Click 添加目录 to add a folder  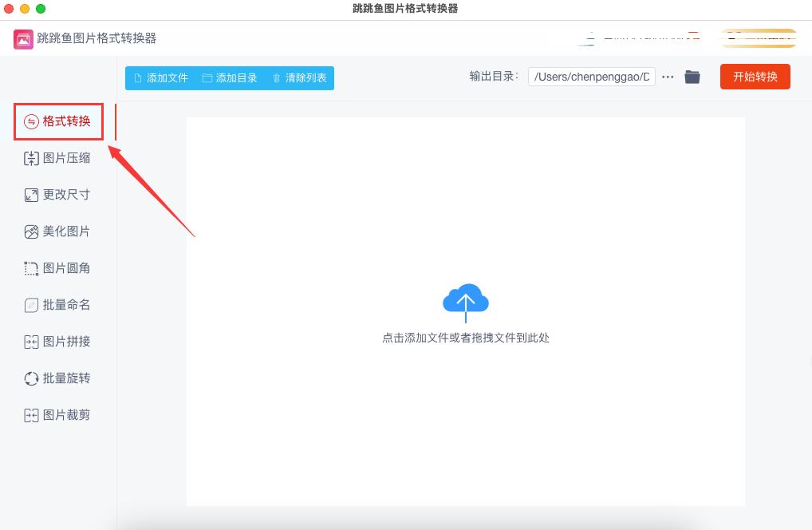[x=230, y=78]
